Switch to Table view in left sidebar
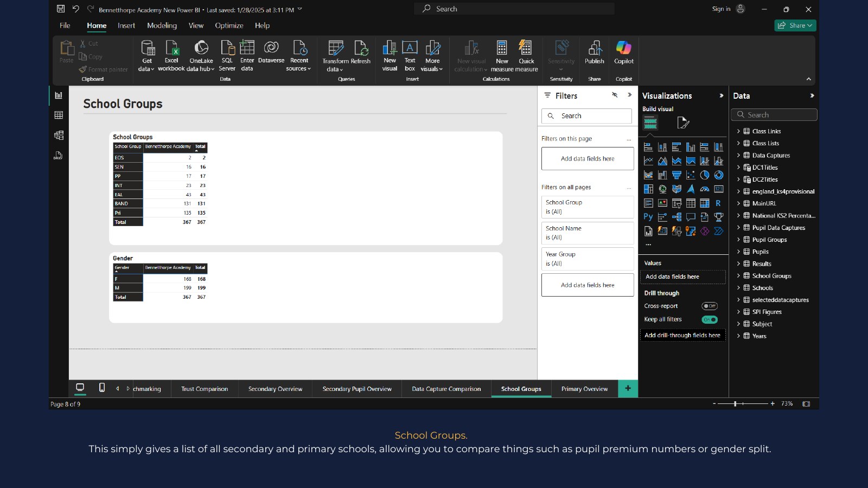868x488 pixels. (x=59, y=115)
